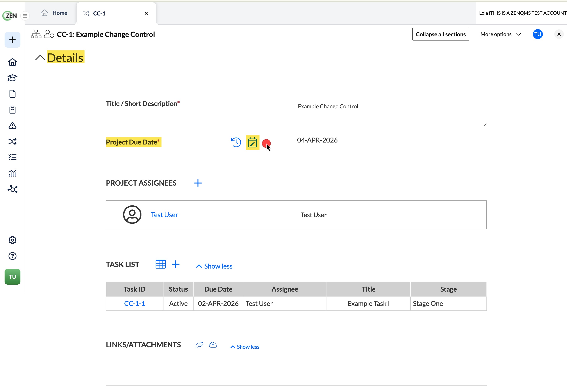Click the blue TU avatar in header
This screenshot has height=392, width=567.
(x=538, y=34)
